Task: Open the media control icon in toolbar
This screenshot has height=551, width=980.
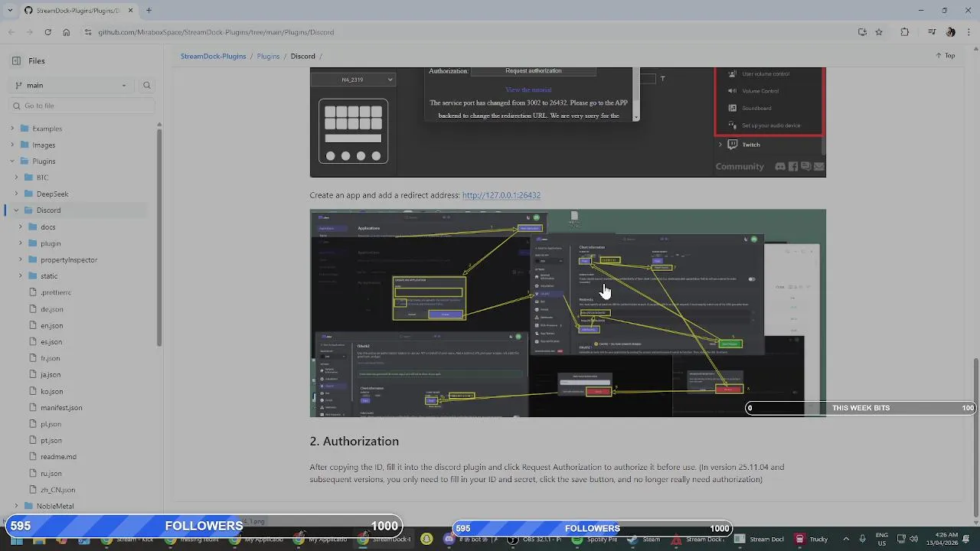Action: coord(932,32)
